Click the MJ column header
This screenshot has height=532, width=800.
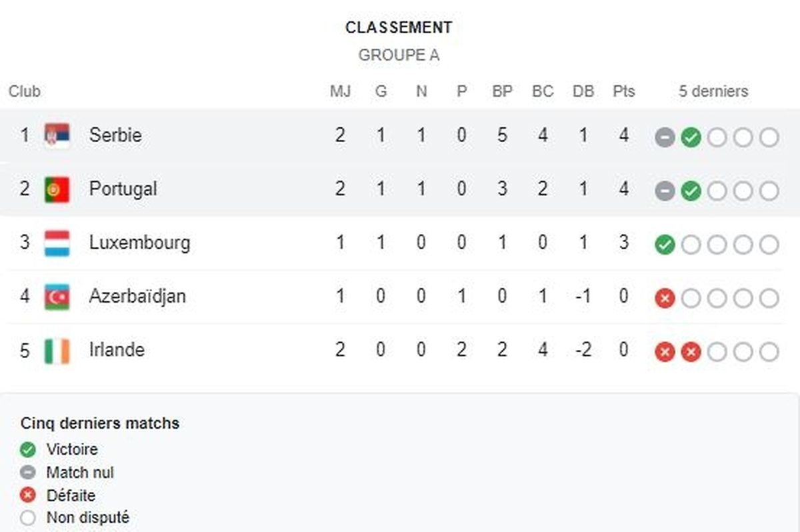pos(340,91)
